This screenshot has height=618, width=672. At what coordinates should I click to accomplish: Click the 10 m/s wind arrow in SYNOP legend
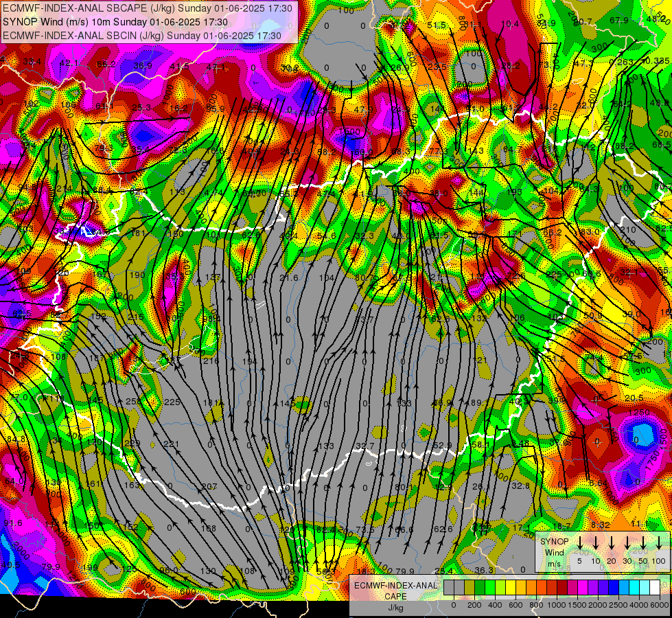pos(596,542)
